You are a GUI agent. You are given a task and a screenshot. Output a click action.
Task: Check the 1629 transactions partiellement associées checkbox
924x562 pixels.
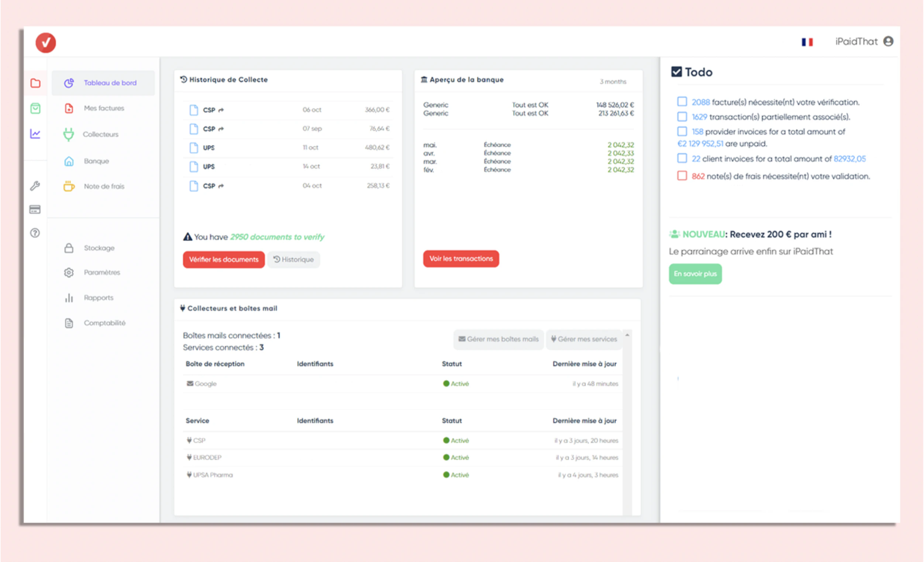click(682, 117)
